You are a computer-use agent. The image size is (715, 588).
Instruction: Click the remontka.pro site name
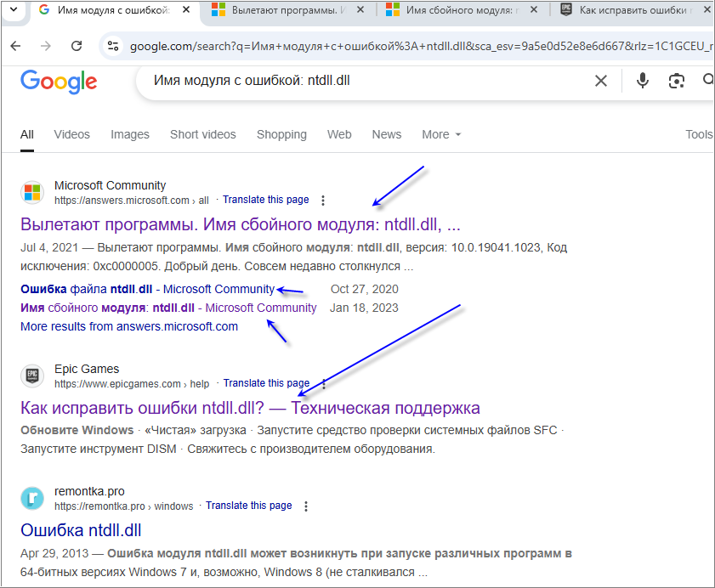(89, 491)
